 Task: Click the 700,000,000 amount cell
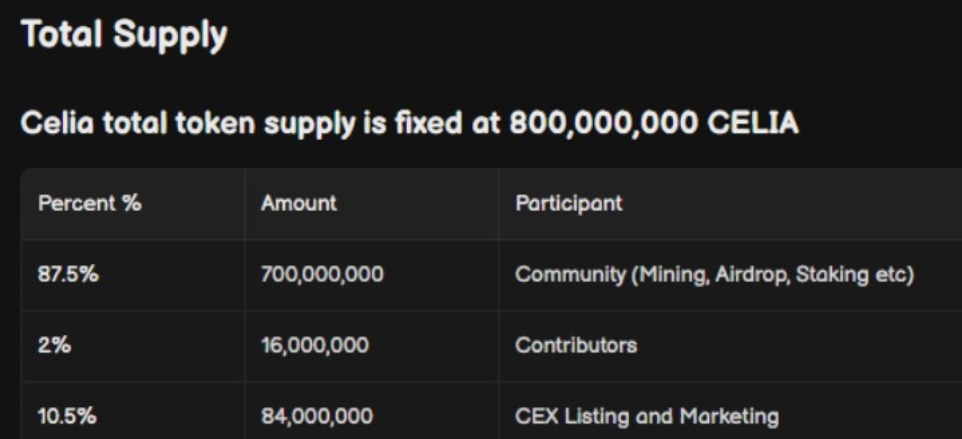(322, 275)
